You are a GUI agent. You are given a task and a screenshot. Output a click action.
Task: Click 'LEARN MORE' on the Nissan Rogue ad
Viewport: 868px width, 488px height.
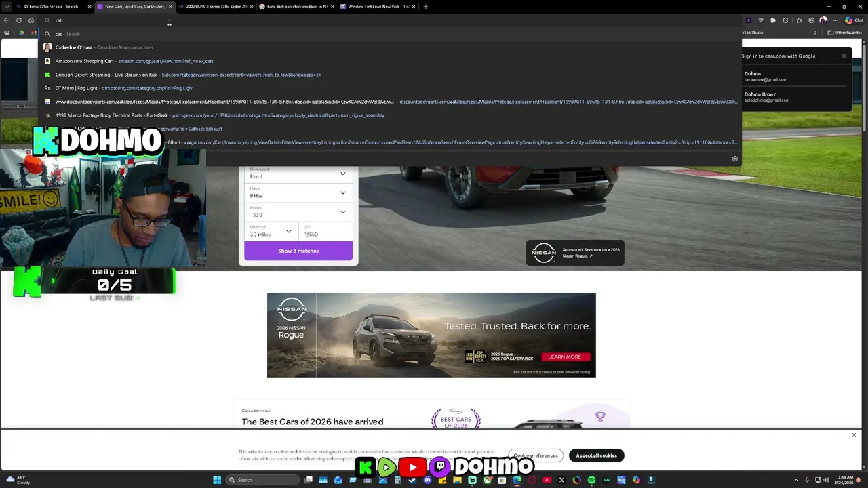pyautogui.click(x=565, y=357)
